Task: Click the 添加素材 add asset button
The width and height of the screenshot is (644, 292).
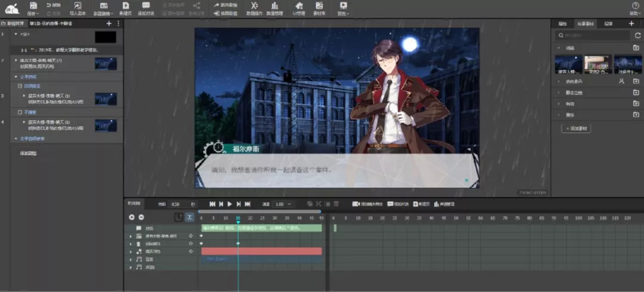Action: click(x=575, y=128)
